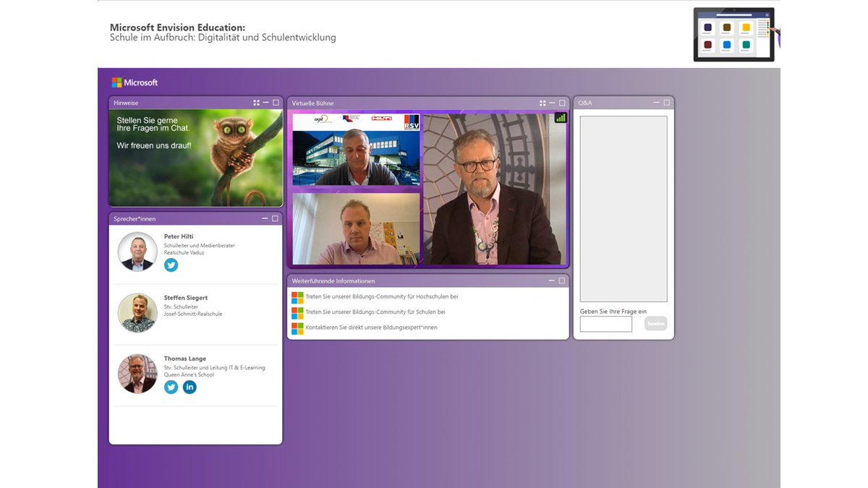868x488 pixels.
Task: Click Steffen Siegert's profile photo
Action: (x=137, y=313)
